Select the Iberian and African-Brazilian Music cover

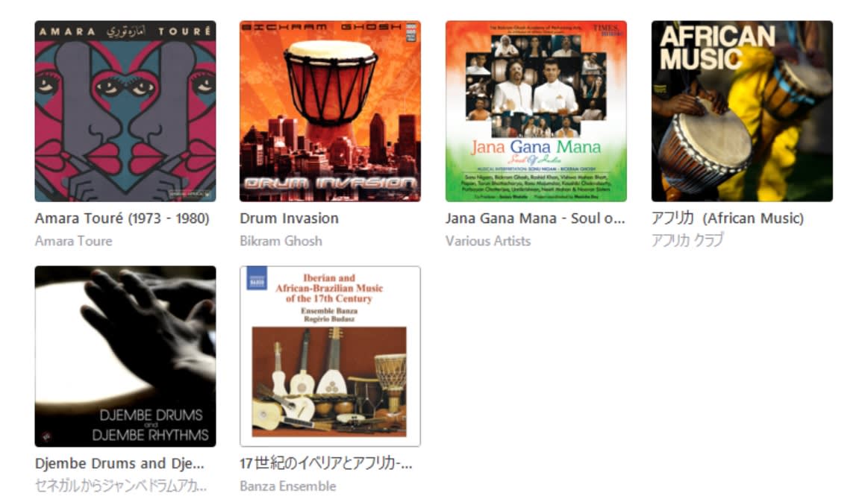(x=330, y=356)
